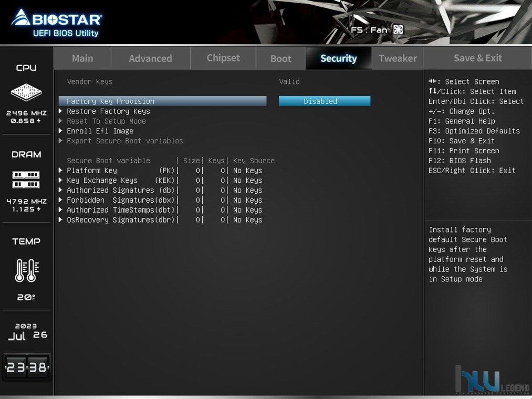Click +/-: Change Opt. hint
The height and width of the screenshot is (399, 532).
(462, 111)
